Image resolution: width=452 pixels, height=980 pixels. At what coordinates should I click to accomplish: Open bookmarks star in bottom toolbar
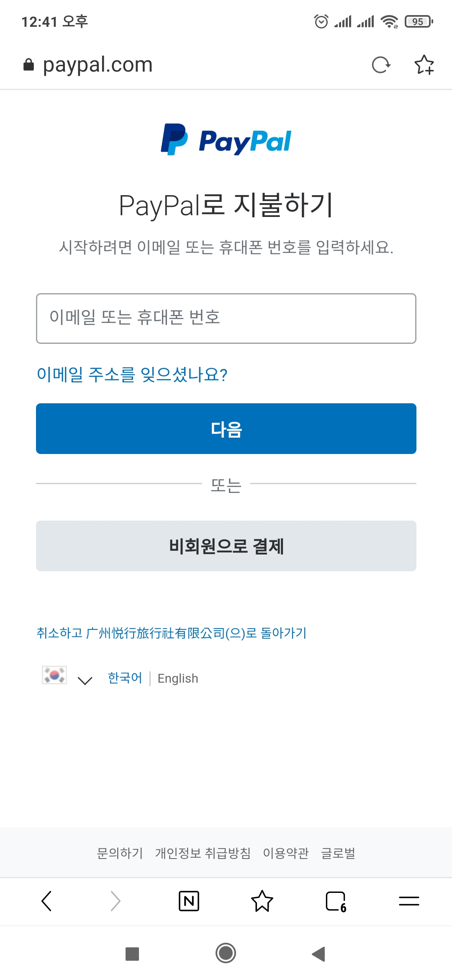pos(262,901)
